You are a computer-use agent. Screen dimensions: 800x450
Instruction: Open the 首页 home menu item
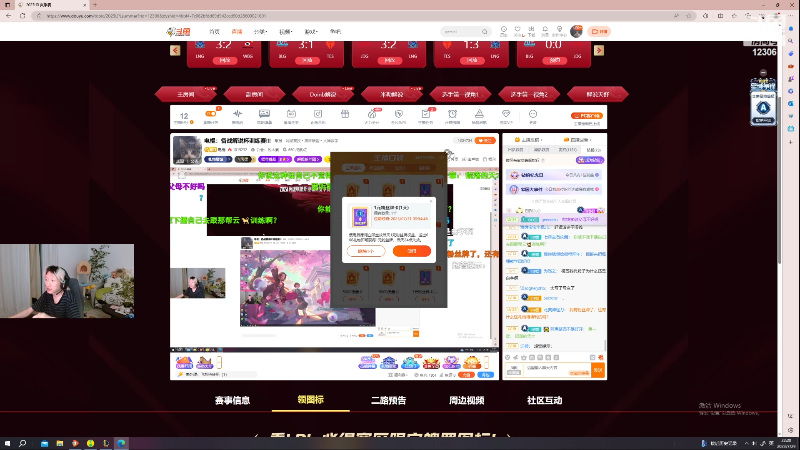click(x=214, y=32)
